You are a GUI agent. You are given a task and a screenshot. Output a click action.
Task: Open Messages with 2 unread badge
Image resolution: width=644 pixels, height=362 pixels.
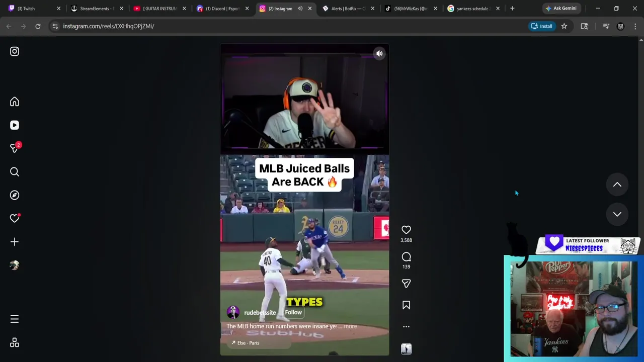[15, 148]
